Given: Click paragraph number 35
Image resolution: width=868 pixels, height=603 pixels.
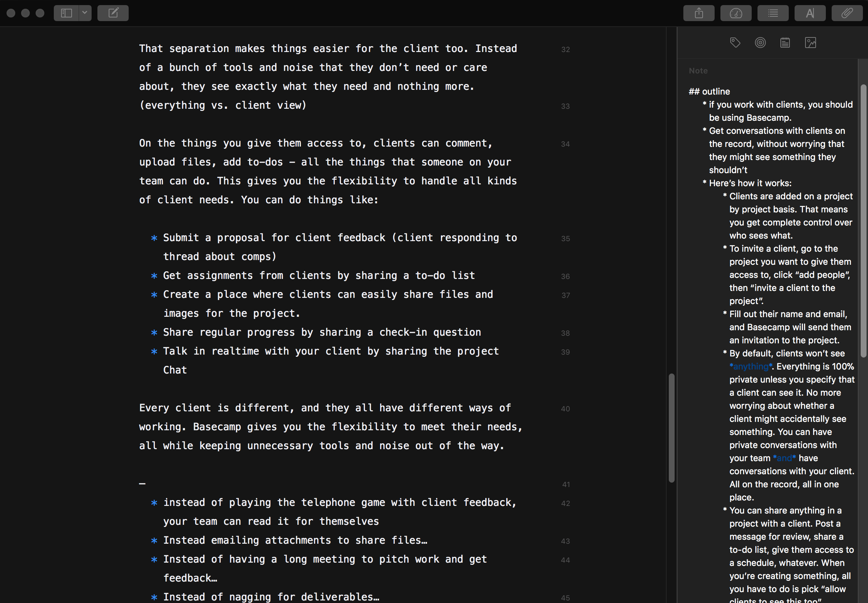Looking at the screenshot, I should pyautogui.click(x=565, y=239).
